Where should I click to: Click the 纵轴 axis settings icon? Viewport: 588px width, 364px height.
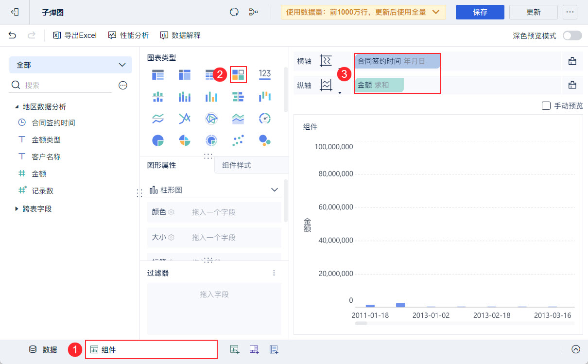[326, 85]
